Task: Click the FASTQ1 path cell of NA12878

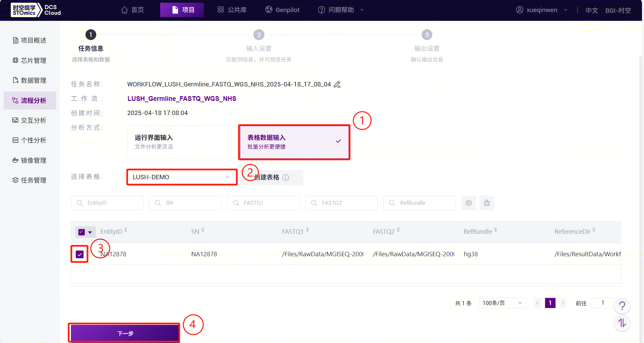Action: pyautogui.click(x=323, y=254)
